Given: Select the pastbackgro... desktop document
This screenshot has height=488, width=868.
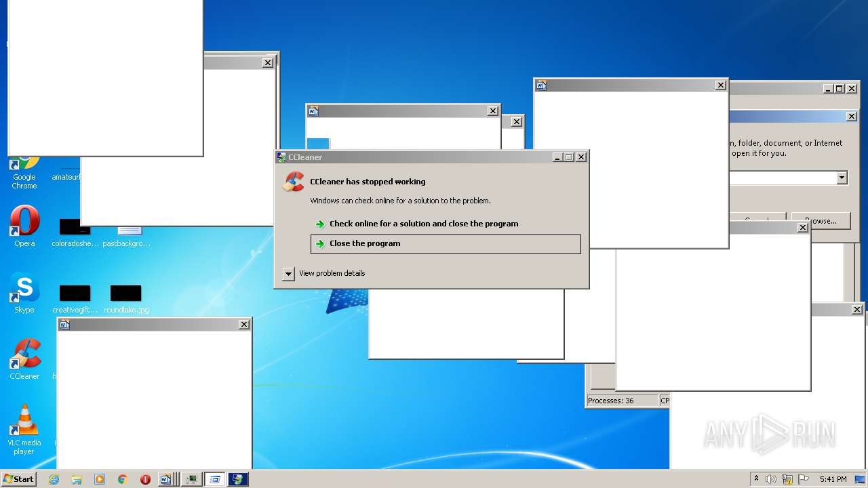Looking at the screenshot, I should pos(127,237).
